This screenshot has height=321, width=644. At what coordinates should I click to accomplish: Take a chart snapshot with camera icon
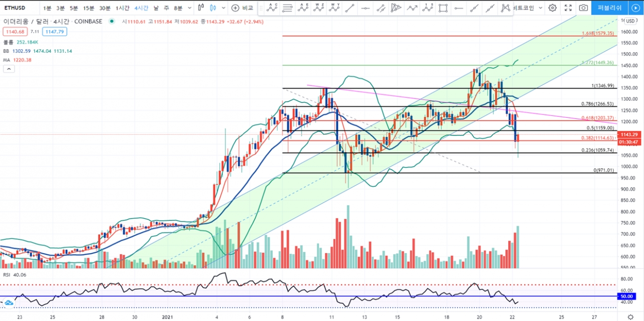point(583,8)
